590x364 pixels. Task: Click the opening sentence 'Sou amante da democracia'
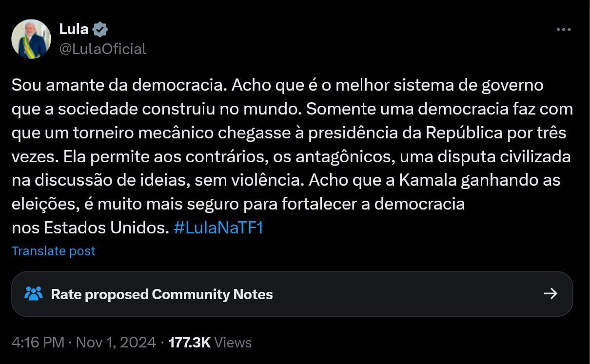119,85
